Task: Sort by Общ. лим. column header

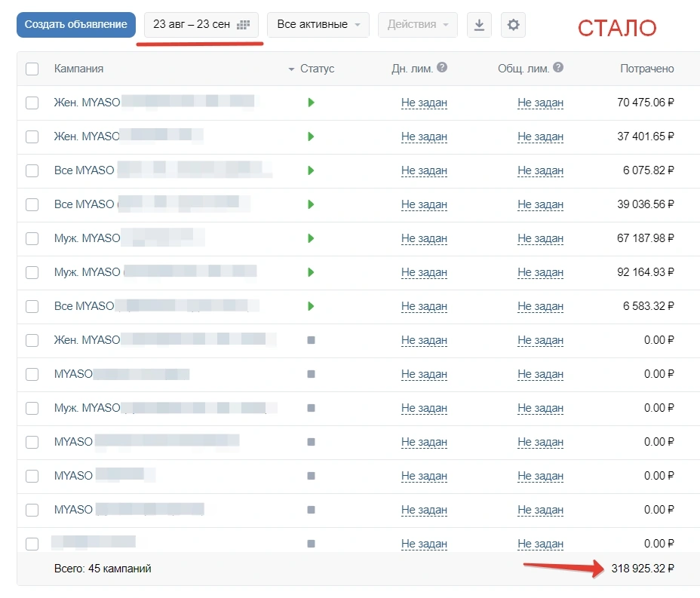Action: [523, 69]
